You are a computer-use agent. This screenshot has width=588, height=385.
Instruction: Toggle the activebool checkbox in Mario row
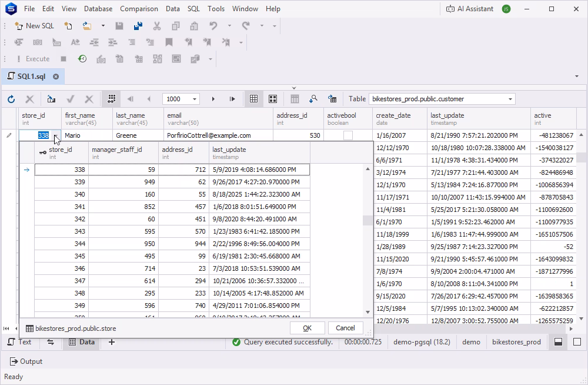(x=348, y=135)
